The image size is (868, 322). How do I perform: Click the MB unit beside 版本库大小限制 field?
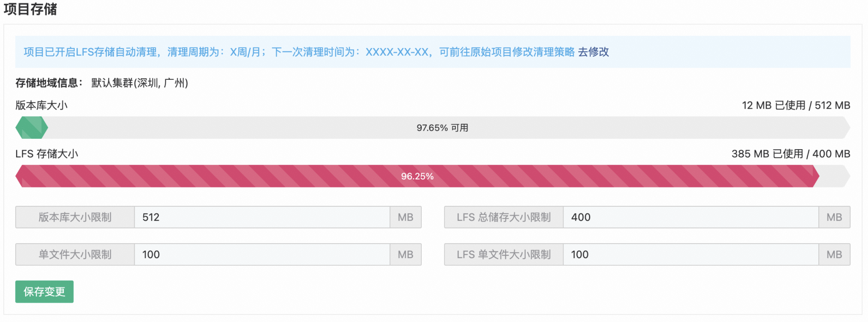pos(405,217)
